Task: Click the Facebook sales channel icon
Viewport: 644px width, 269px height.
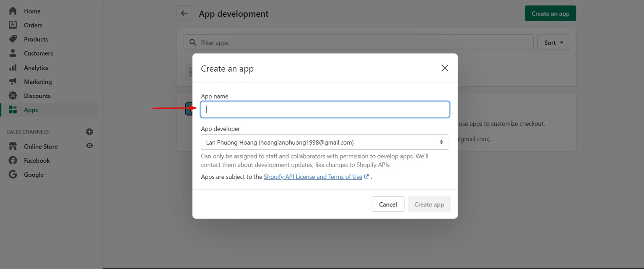Action: coord(13,160)
